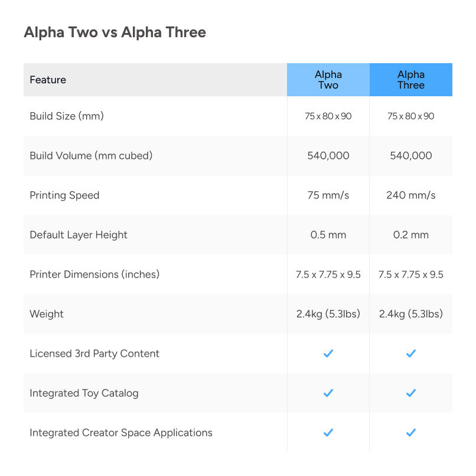The width and height of the screenshot is (476, 476).
Task: Click the Build Size (mm) row label
Action: click(67, 116)
